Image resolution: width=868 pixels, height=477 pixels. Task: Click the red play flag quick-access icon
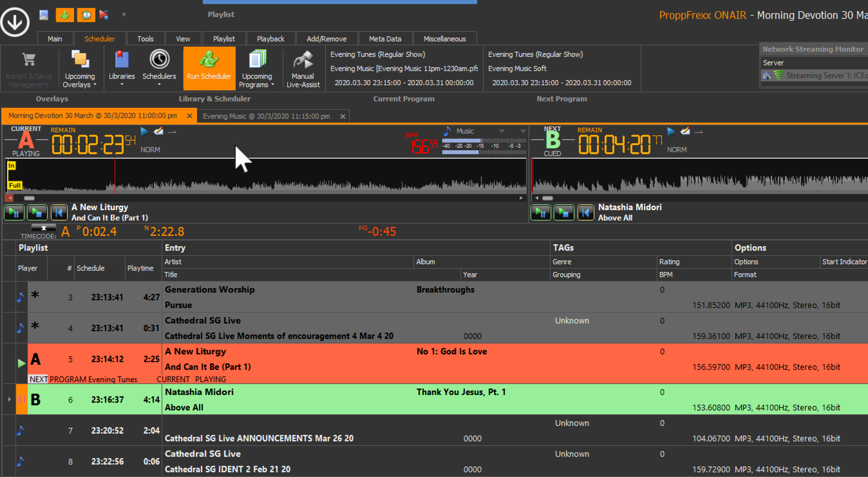pyautogui.click(x=104, y=15)
